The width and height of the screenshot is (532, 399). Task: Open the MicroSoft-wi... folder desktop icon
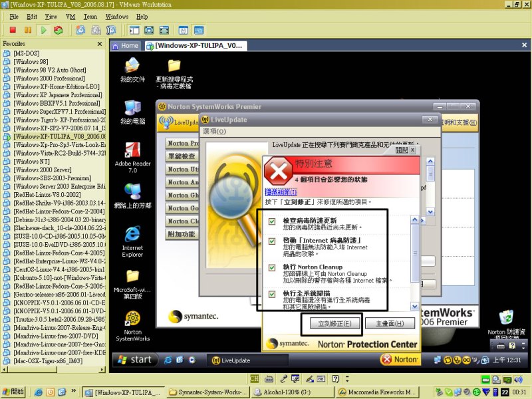(x=132, y=285)
